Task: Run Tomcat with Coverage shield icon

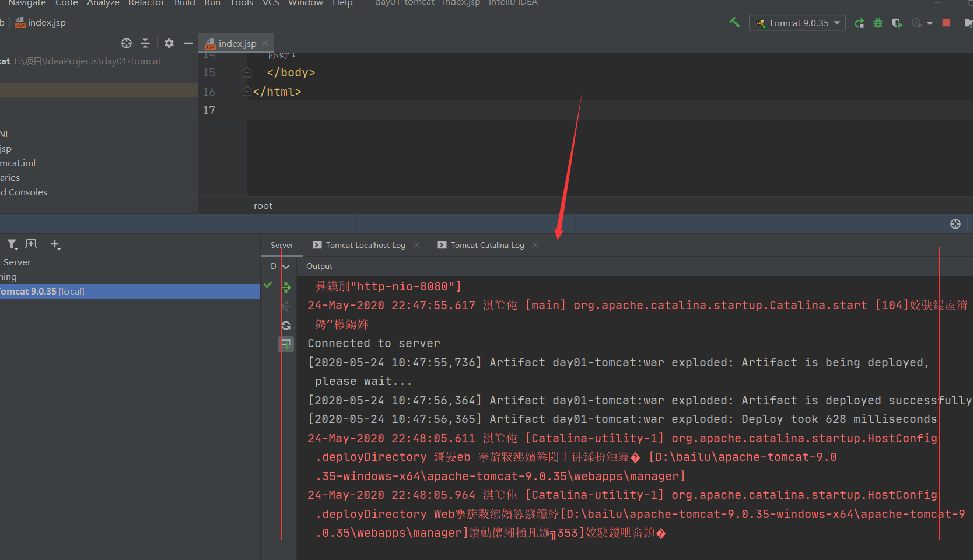Action: coord(897,23)
